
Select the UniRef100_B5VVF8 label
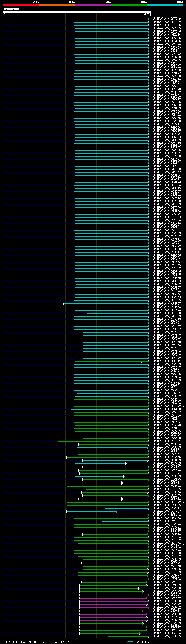167,588
